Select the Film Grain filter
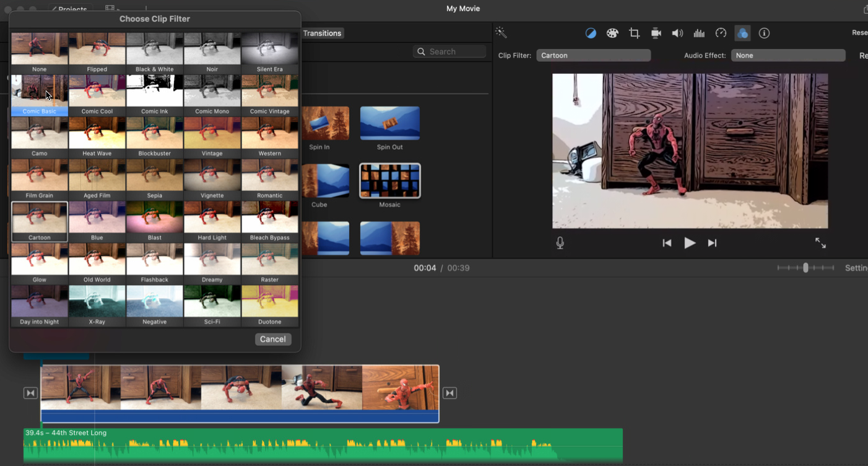Viewport: 868px width, 466px height. (40, 180)
